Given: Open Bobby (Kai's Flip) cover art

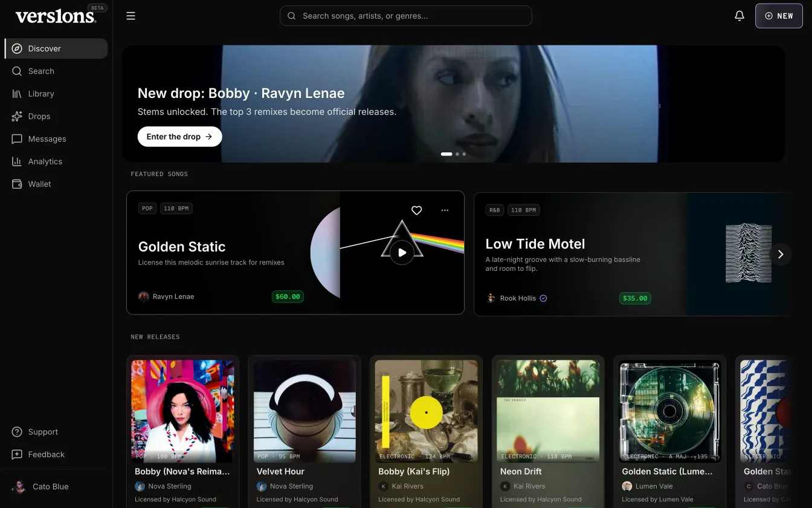Looking at the screenshot, I should 426,411.
